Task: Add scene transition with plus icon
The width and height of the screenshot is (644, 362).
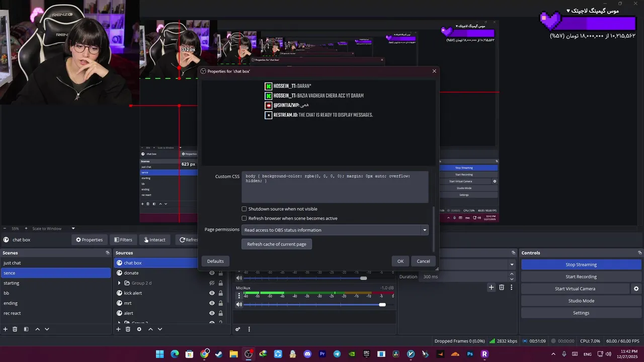Action: tap(492, 288)
